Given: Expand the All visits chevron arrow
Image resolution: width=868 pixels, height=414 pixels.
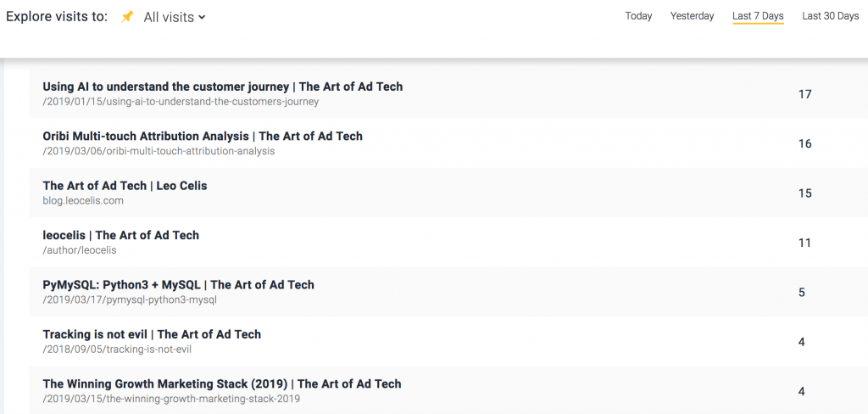Looking at the screenshot, I should click(x=202, y=18).
